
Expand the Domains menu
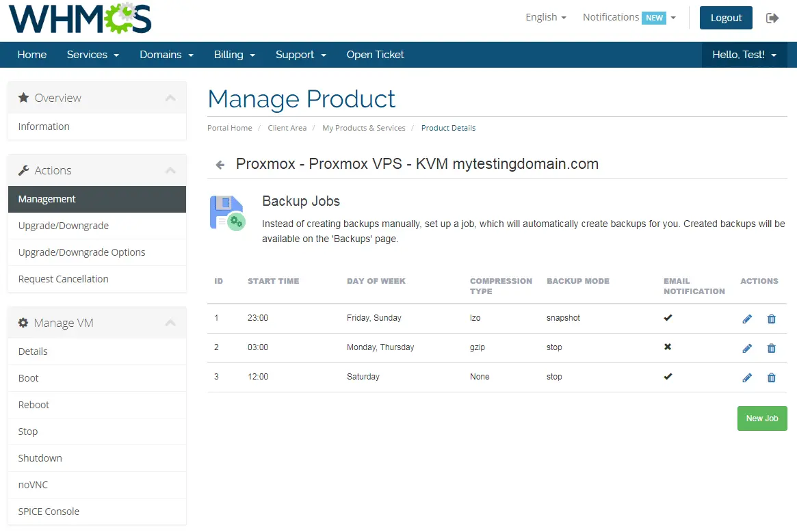point(166,55)
